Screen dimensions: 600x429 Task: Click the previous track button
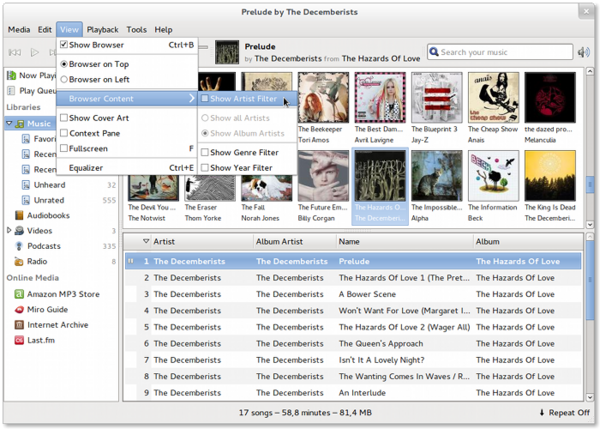15,52
